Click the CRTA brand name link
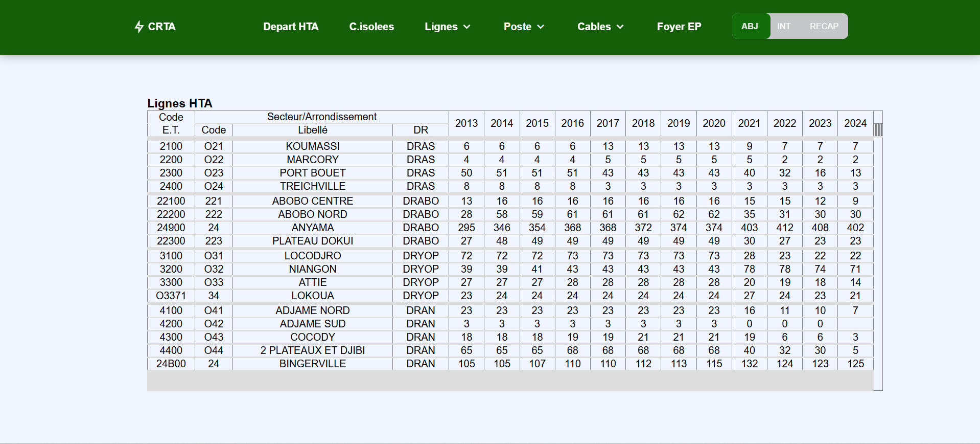Screen dimensions: 980x444 (161, 27)
